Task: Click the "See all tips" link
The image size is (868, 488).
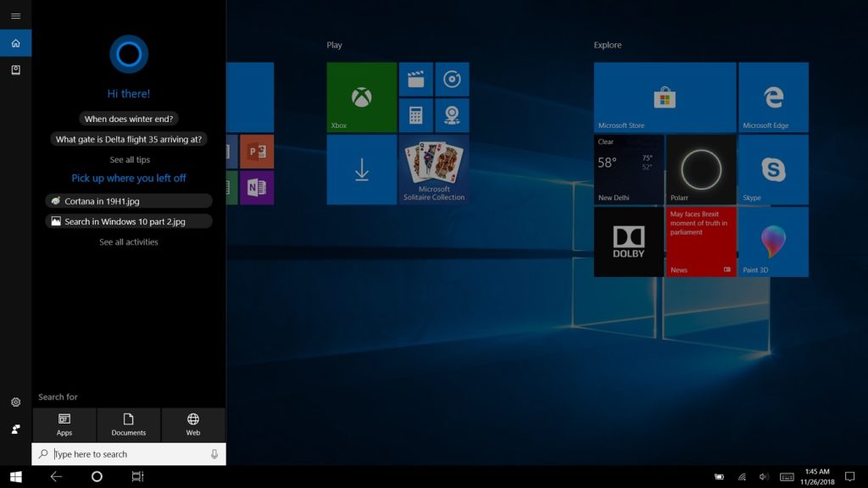Action: tap(128, 159)
